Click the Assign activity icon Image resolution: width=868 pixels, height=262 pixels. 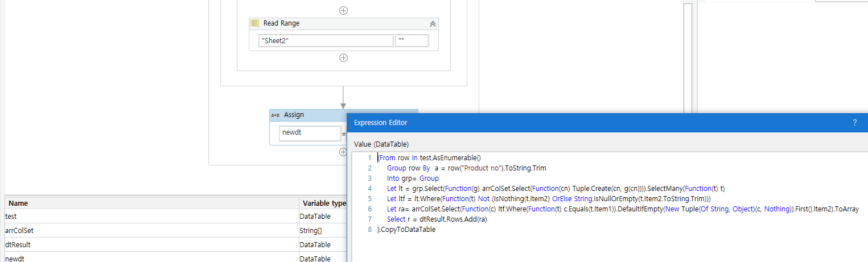click(275, 115)
